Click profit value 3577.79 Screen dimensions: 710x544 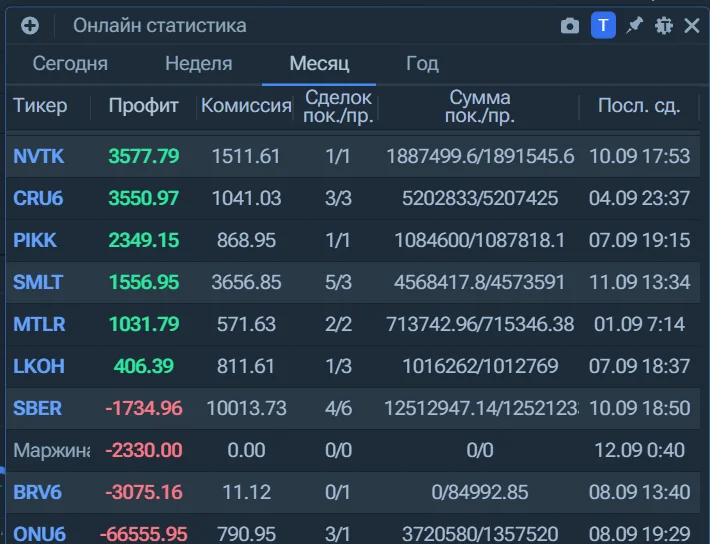pyautogui.click(x=144, y=156)
